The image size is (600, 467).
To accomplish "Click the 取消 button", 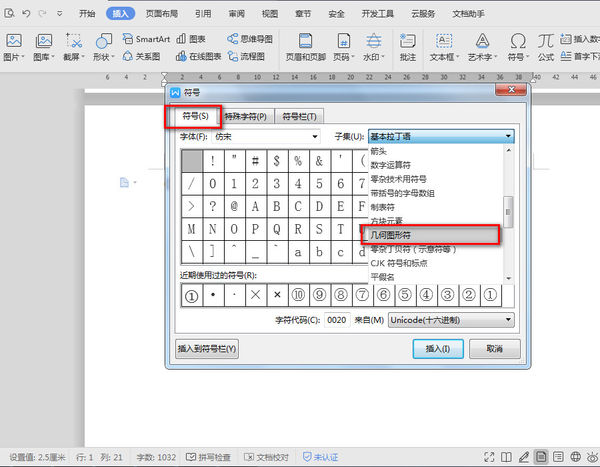I will pyautogui.click(x=494, y=349).
